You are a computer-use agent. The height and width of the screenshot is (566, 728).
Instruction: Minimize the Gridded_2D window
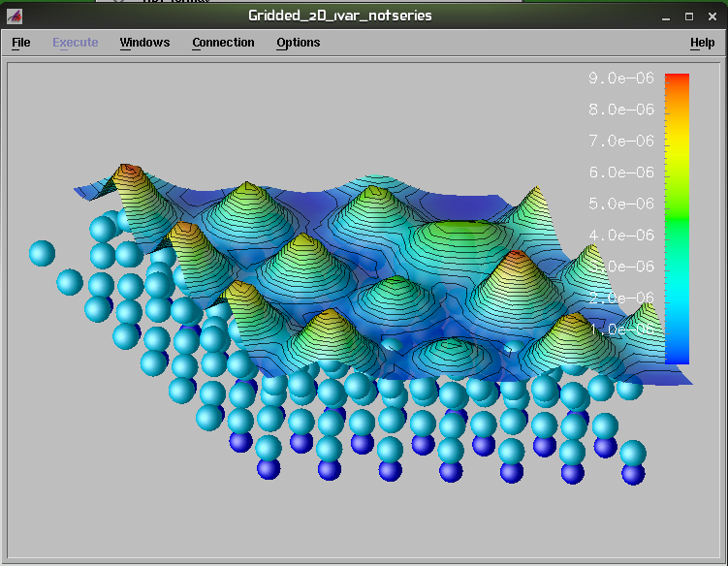coord(665,16)
